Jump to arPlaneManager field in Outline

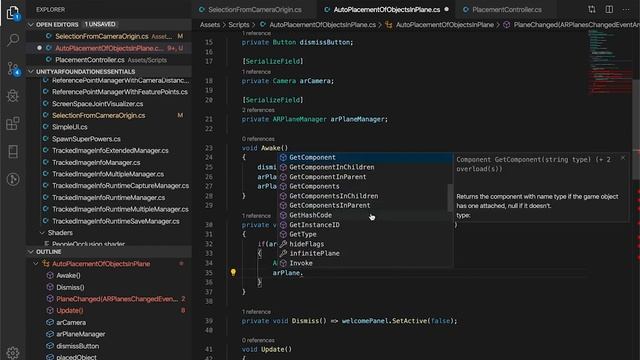pyautogui.click(x=109, y=334)
